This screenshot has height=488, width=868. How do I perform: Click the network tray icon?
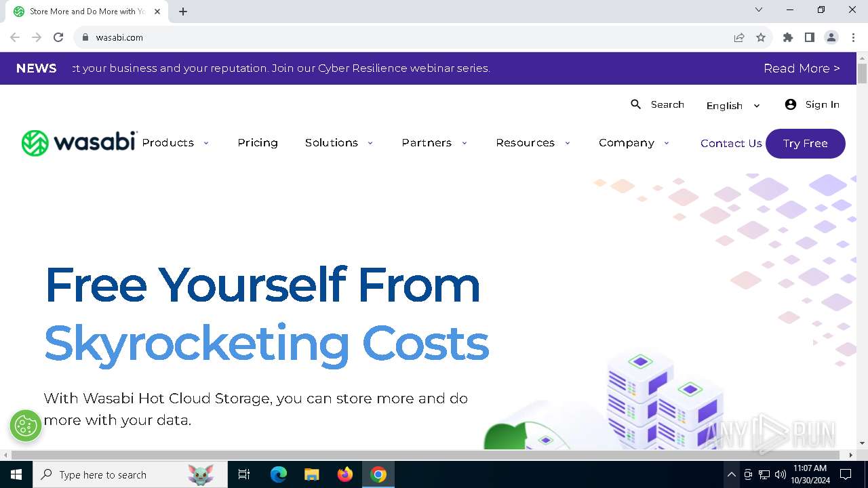tap(764, 474)
